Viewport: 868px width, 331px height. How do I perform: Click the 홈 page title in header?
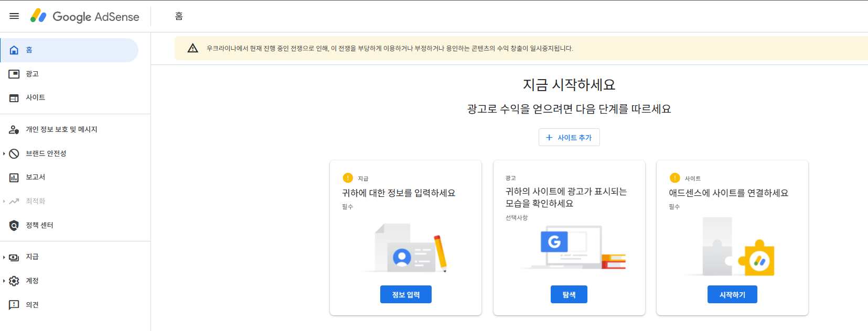179,16
